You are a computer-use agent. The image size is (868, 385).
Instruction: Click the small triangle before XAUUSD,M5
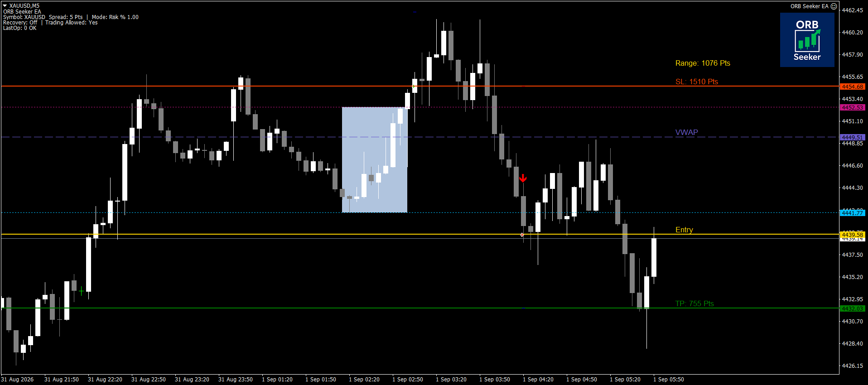pyautogui.click(x=5, y=6)
